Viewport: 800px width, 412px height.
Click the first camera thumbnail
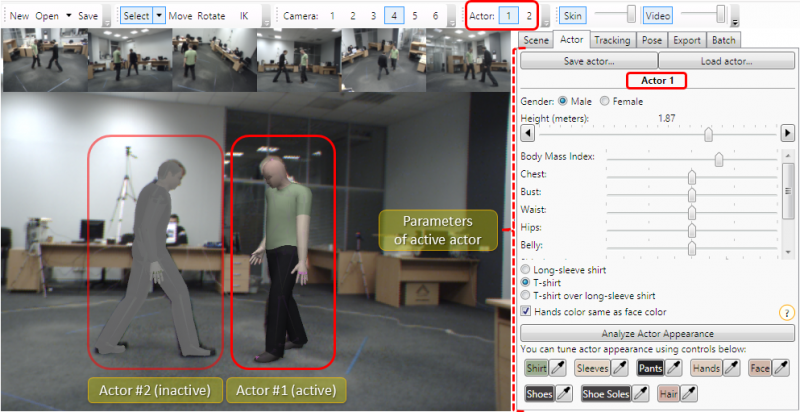[x=45, y=60]
